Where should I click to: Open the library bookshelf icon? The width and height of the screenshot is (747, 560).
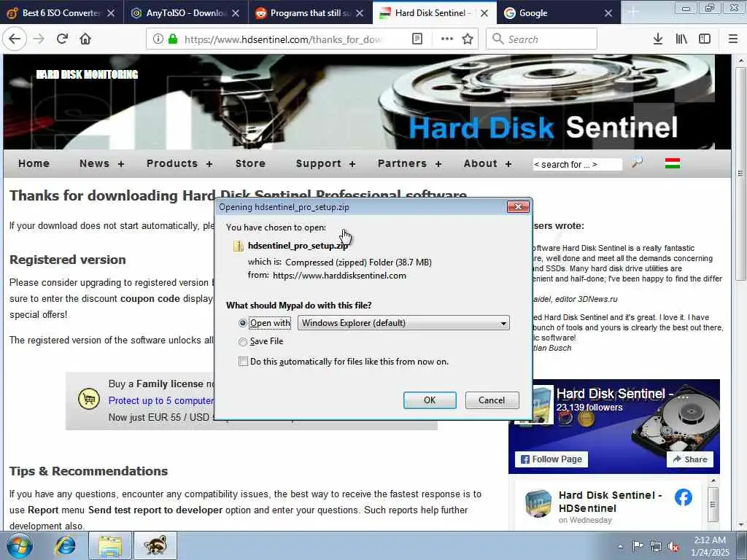(681, 39)
